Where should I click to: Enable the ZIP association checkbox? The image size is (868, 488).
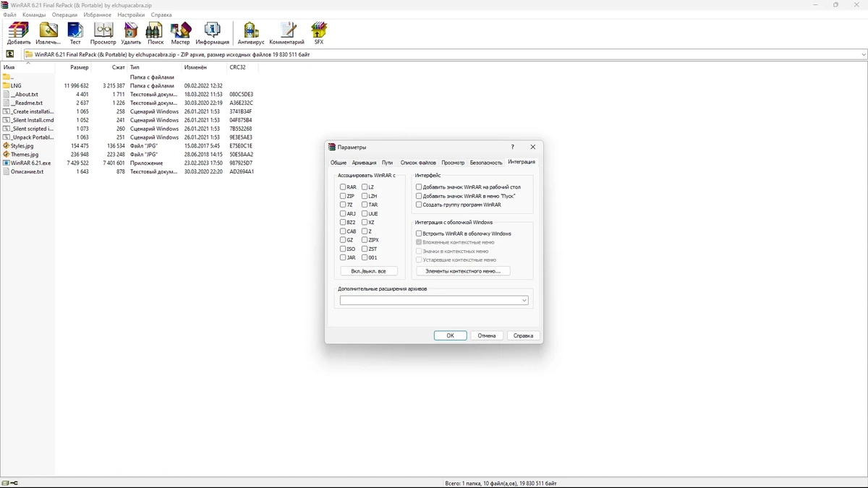pyautogui.click(x=343, y=196)
